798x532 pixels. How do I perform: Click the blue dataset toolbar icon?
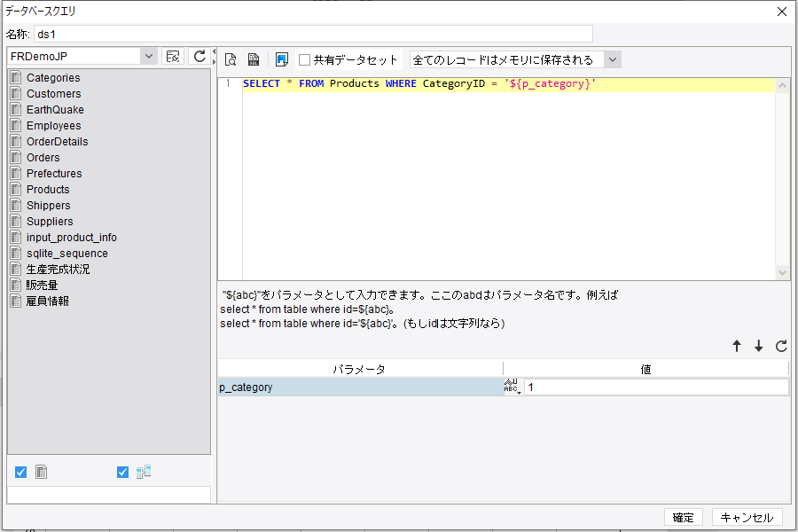point(281,59)
